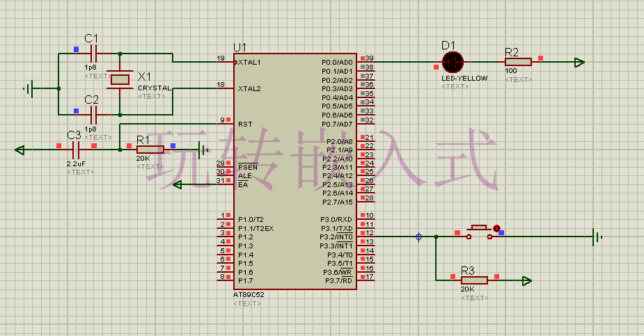The image size is (644, 336).
Task: Click the power terminal arrow after R2
Action: tap(579, 63)
